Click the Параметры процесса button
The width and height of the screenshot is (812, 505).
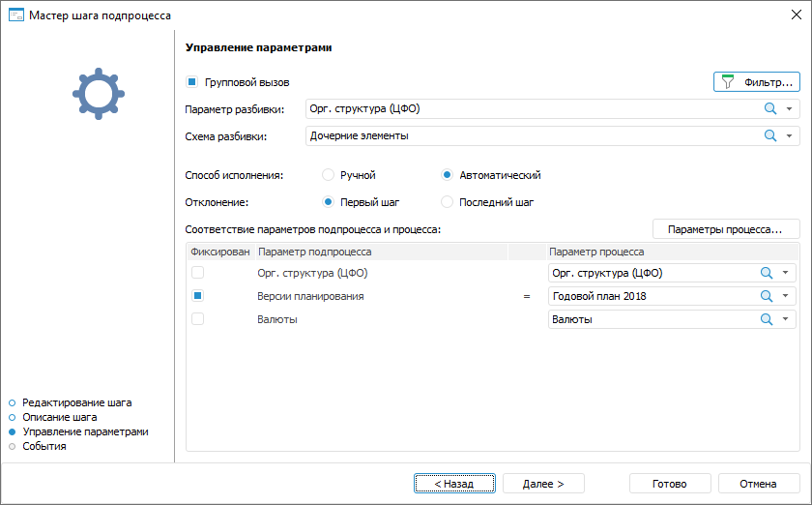tap(726, 229)
